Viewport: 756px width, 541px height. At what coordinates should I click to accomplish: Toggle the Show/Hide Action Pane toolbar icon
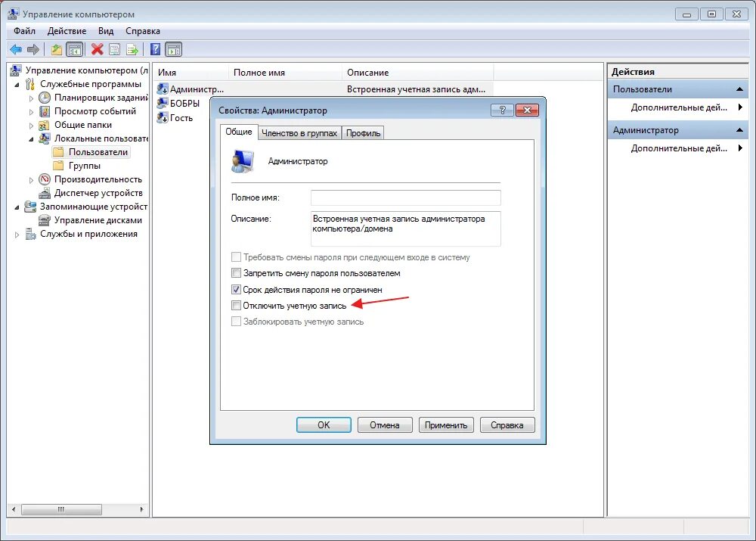pos(174,49)
